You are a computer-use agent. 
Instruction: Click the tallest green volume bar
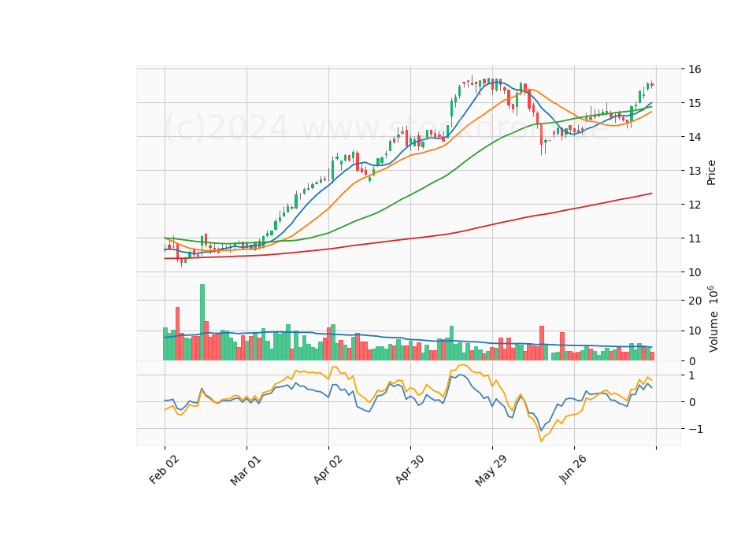202,323
